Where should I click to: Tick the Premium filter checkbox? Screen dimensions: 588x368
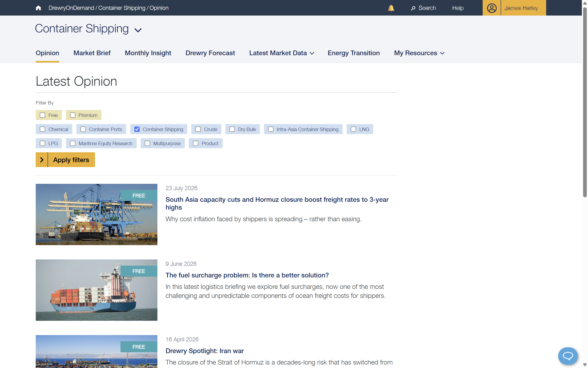click(73, 115)
